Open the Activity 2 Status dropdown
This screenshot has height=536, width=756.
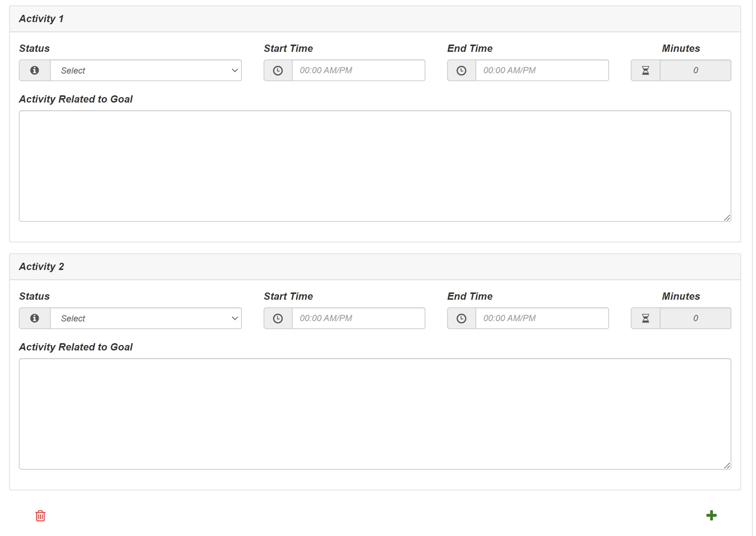[145, 318]
